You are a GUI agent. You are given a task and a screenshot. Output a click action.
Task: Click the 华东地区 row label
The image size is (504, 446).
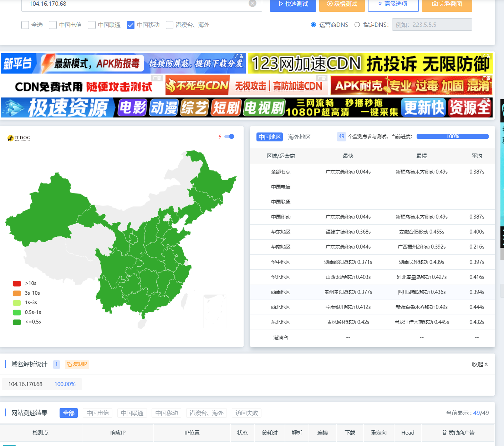point(281,232)
